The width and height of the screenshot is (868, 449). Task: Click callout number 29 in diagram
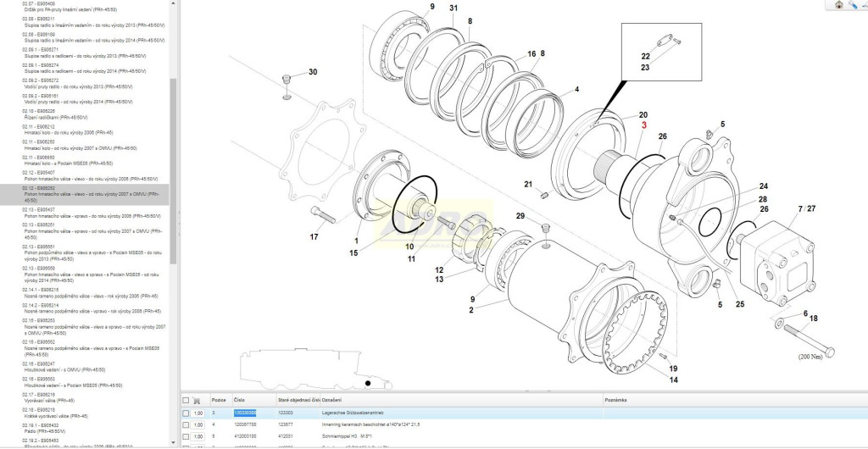[520, 215]
